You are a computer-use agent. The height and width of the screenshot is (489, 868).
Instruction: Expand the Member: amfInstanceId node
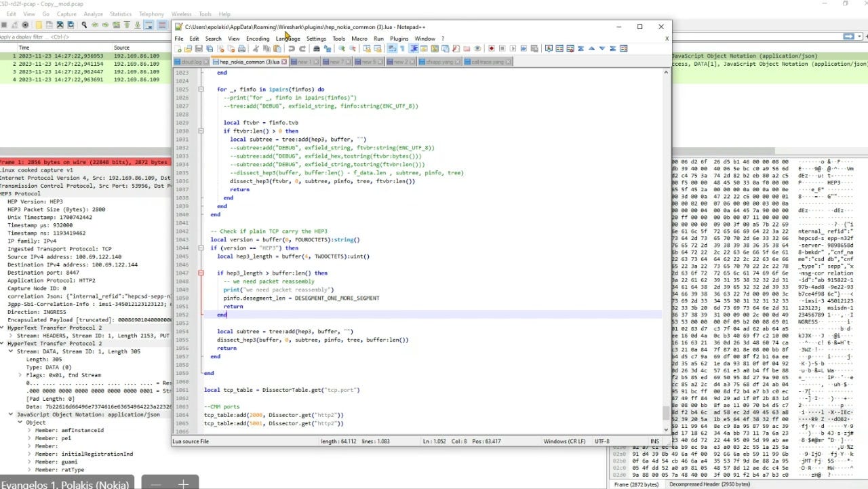pos(29,430)
